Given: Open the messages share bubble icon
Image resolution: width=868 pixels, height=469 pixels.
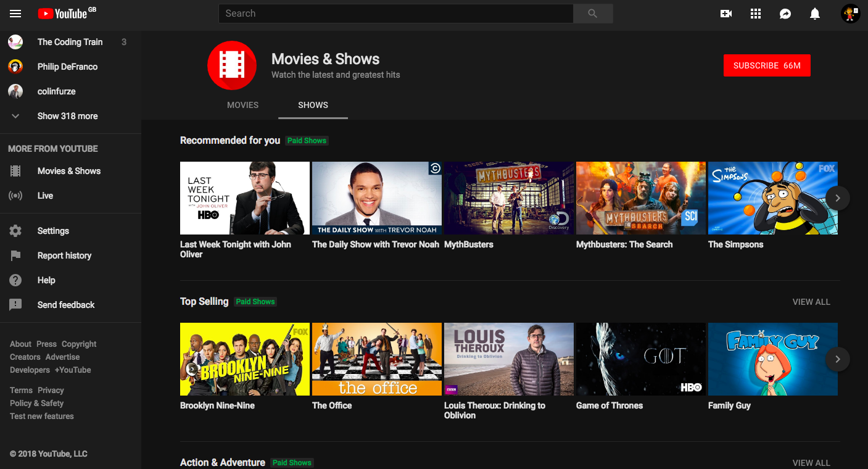Looking at the screenshot, I should click(785, 14).
